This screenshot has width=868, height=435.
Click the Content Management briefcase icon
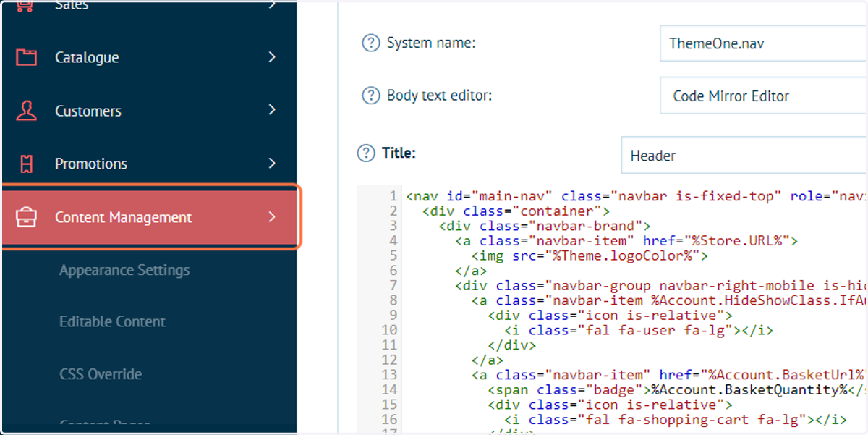point(27,217)
